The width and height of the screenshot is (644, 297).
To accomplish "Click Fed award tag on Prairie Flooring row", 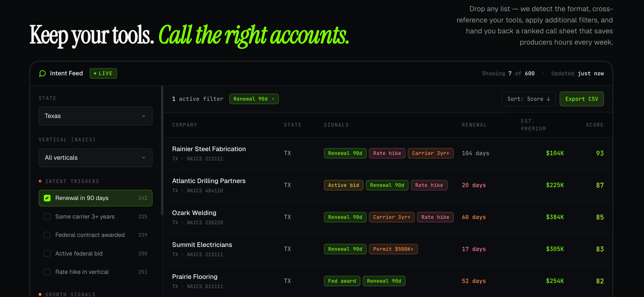I will point(342,281).
